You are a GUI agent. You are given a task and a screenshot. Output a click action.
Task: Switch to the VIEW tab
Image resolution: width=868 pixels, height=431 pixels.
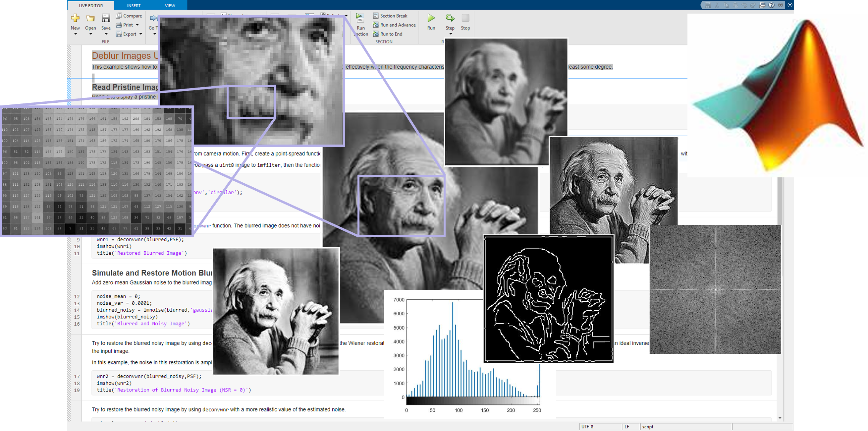click(x=170, y=5)
